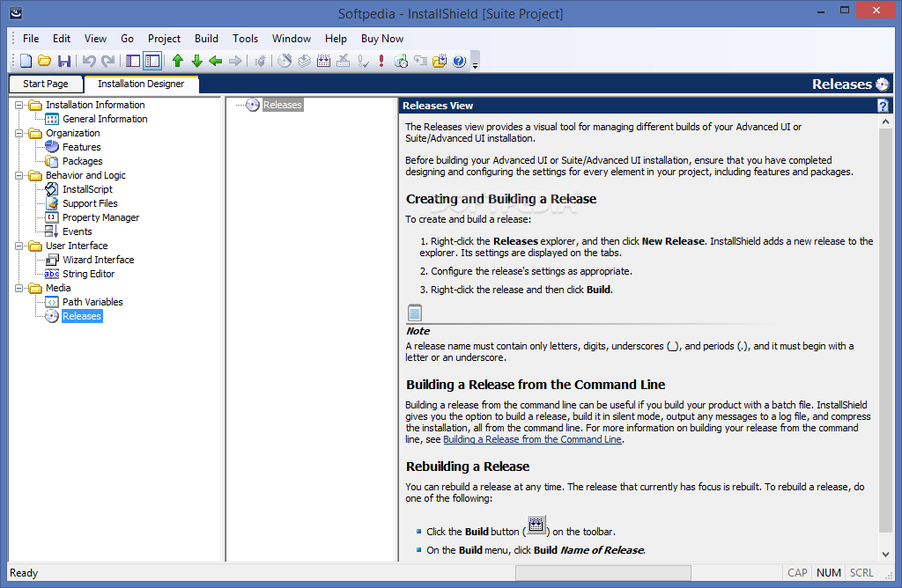Click the Open Project folder icon
The width and height of the screenshot is (902, 588).
click(45, 61)
